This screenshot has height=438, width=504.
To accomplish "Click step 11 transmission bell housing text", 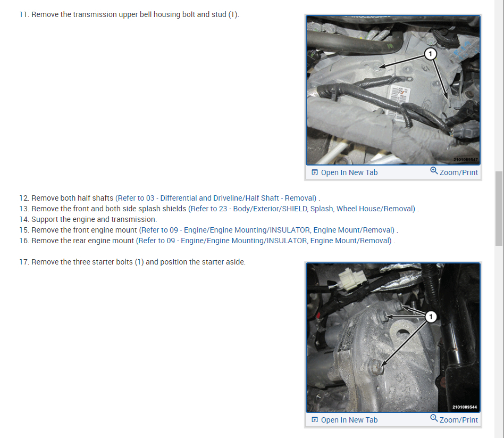I will click(x=129, y=14).
